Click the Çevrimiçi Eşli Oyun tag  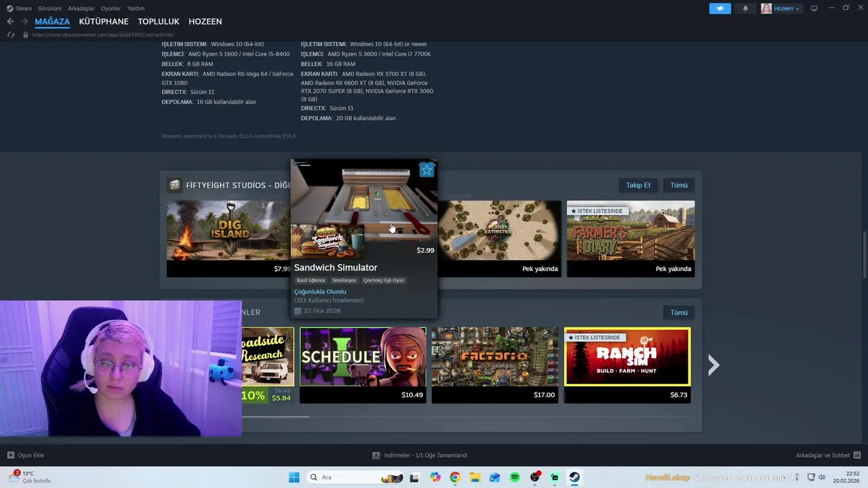point(384,280)
